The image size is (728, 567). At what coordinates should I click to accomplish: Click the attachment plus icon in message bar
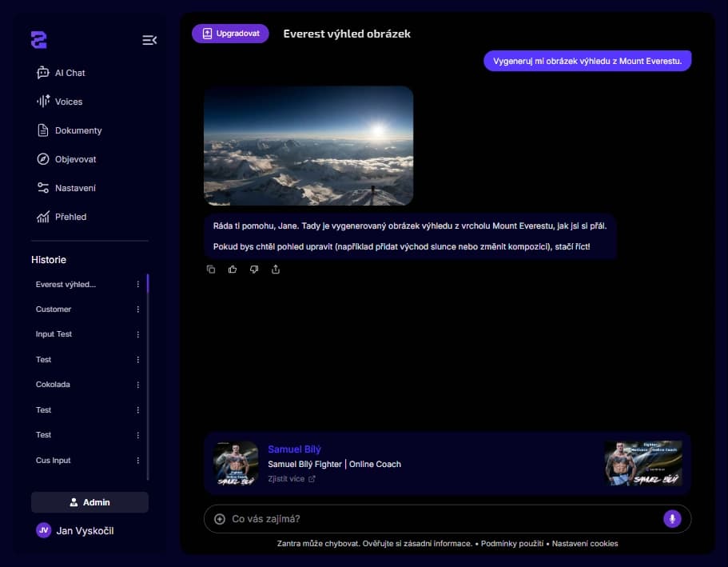(x=219, y=519)
